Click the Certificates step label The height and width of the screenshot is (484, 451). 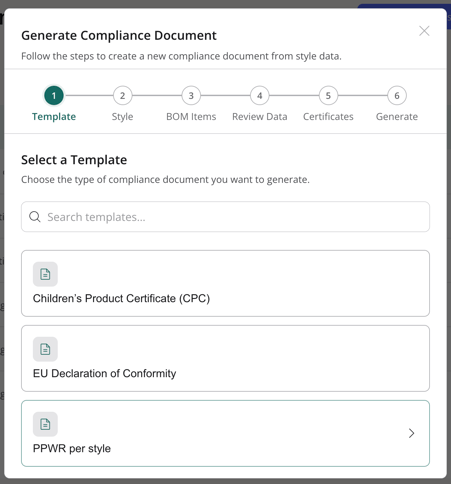[328, 117]
